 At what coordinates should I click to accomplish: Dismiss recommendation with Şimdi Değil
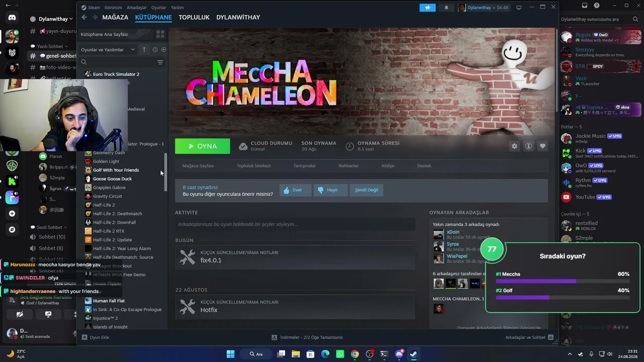pyautogui.click(x=366, y=190)
